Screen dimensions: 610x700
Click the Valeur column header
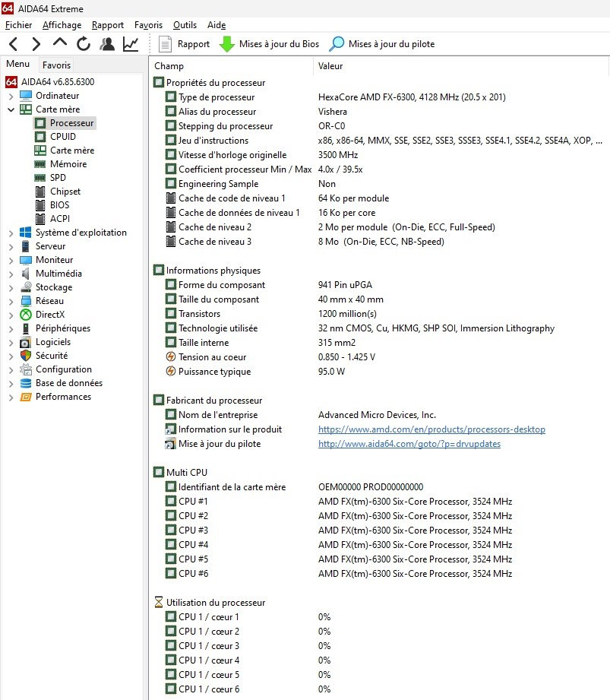(461, 66)
